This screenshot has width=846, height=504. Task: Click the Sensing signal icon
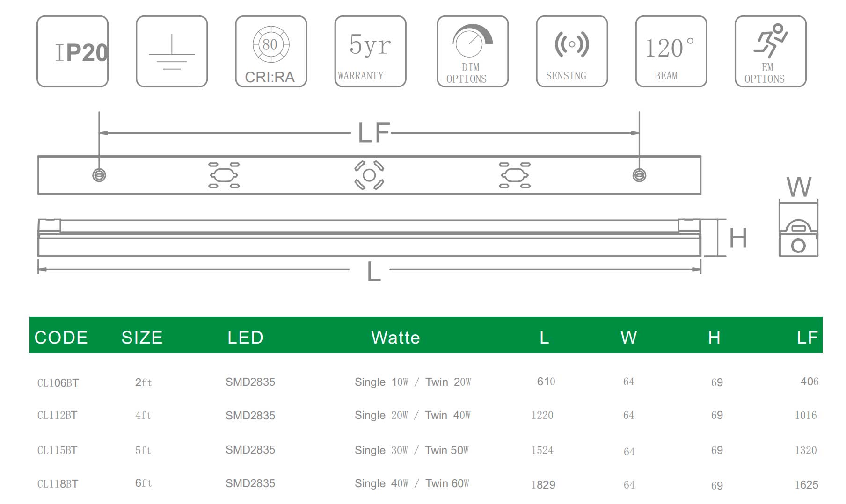571,51
